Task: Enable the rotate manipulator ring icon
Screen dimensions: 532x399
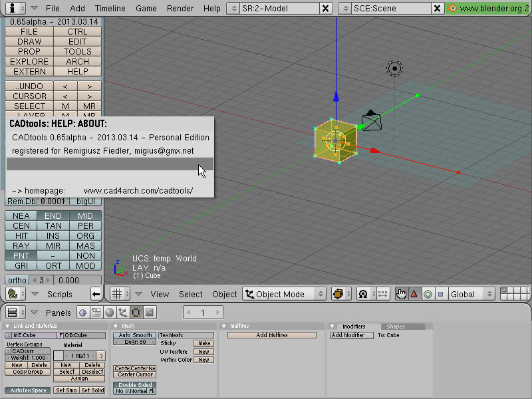Action: tap(428, 294)
